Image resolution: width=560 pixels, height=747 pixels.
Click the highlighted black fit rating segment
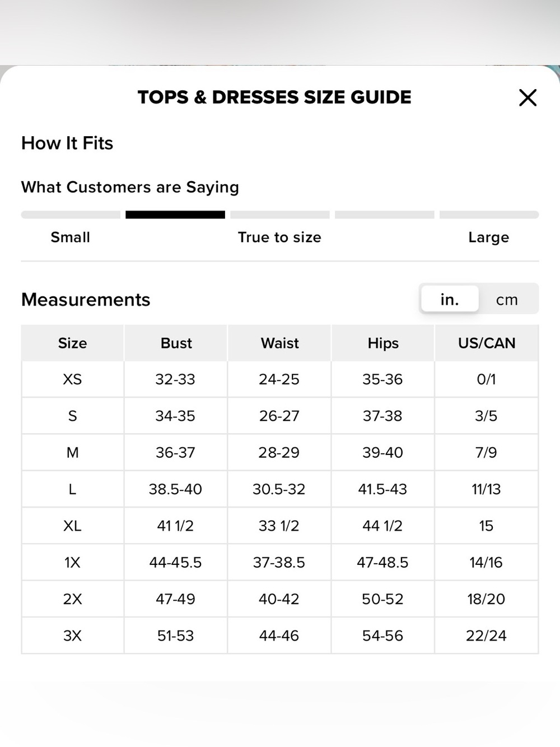click(175, 215)
